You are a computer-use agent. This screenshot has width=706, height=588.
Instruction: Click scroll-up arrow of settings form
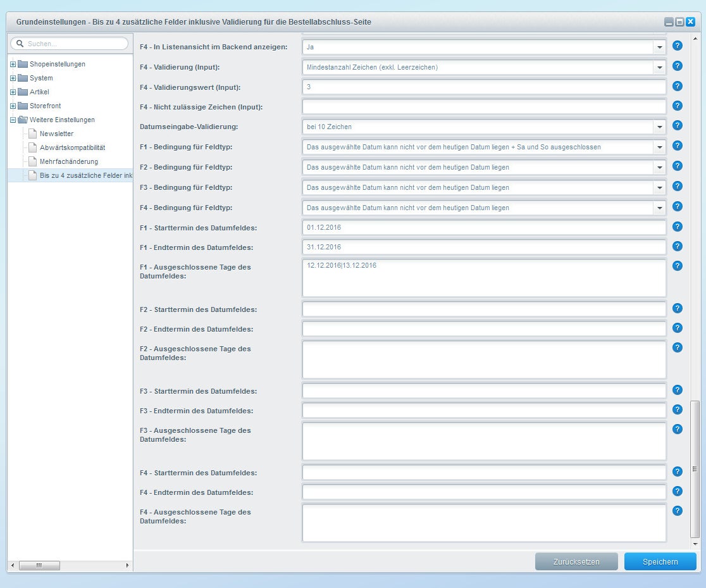tap(695, 39)
